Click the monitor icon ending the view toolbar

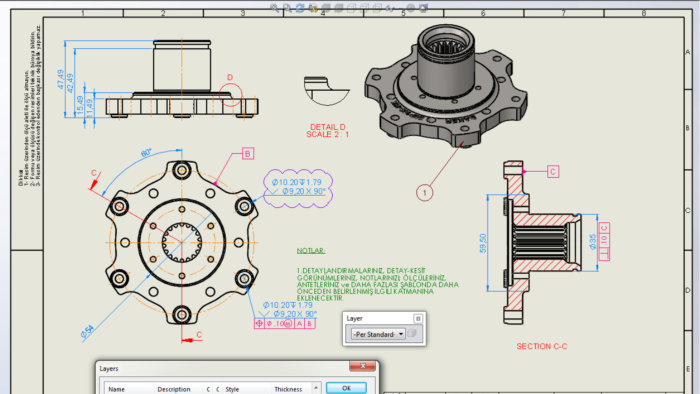(423, 8)
